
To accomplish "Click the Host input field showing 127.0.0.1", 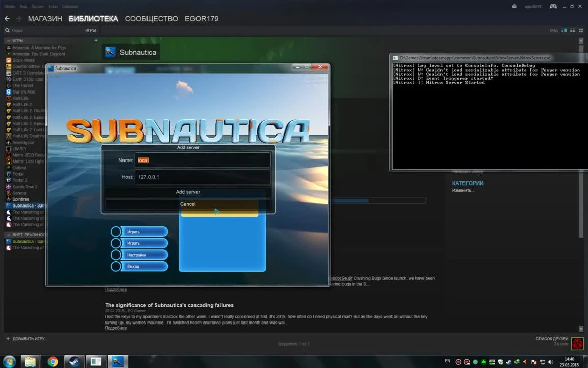I will [x=202, y=177].
